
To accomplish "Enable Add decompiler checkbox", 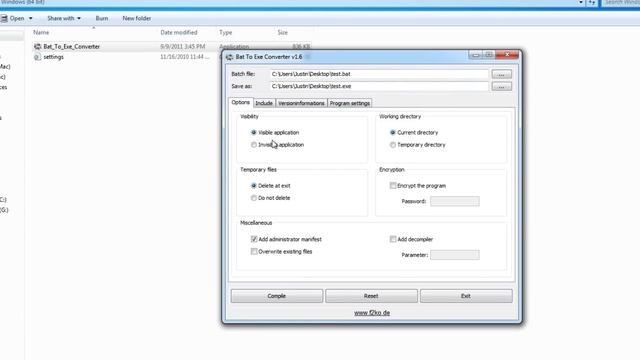I will click(x=393, y=239).
